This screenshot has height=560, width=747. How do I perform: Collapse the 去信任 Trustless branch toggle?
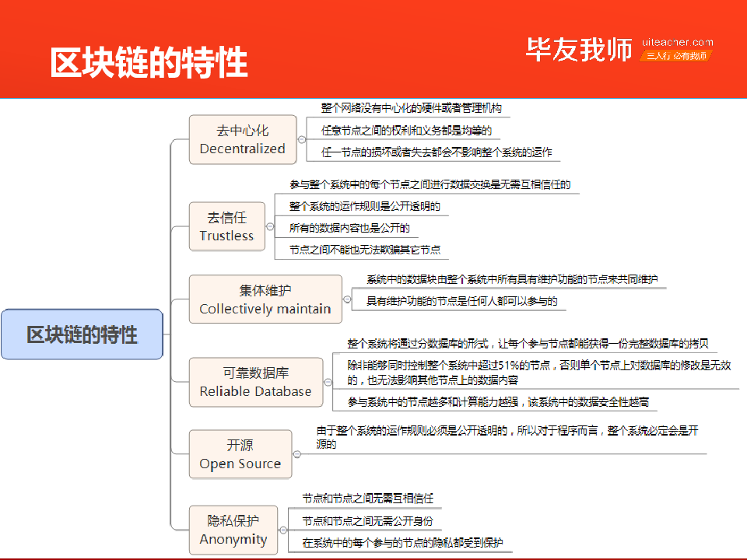[x=270, y=227]
